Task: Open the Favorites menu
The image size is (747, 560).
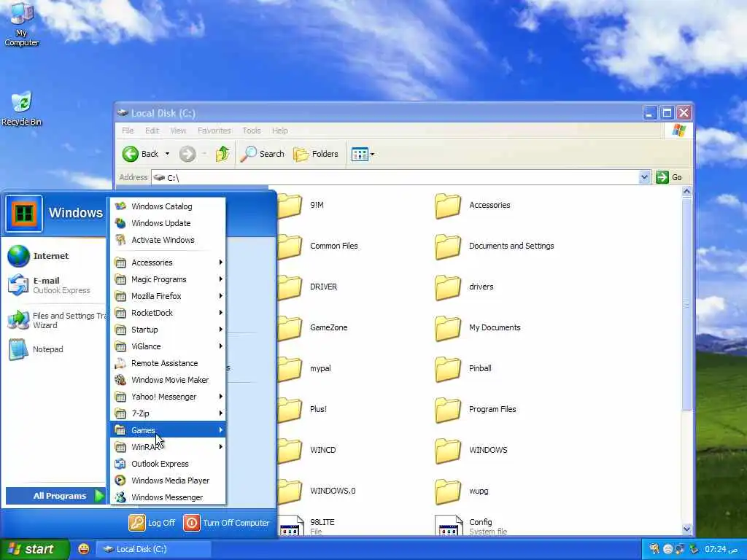Action: (x=214, y=131)
